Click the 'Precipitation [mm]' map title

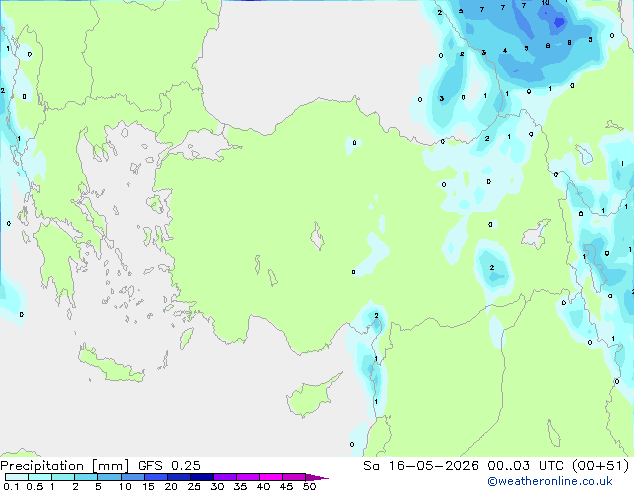(65, 466)
